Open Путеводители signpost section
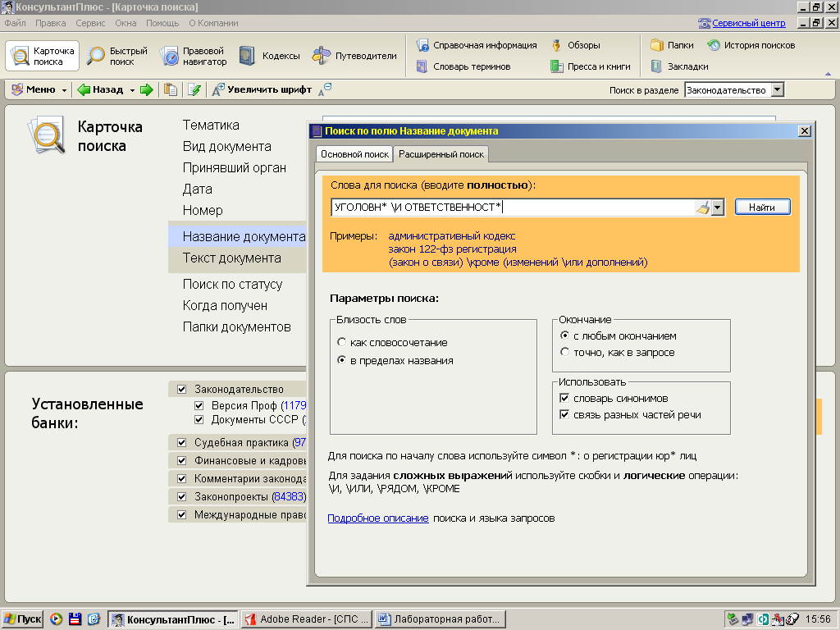840x630 pixels. point(354,56)
